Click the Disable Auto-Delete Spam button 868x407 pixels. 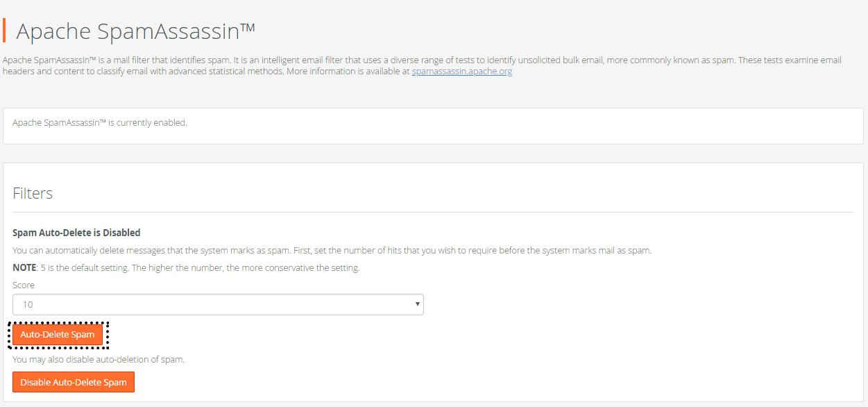click(x=74, y=382)
